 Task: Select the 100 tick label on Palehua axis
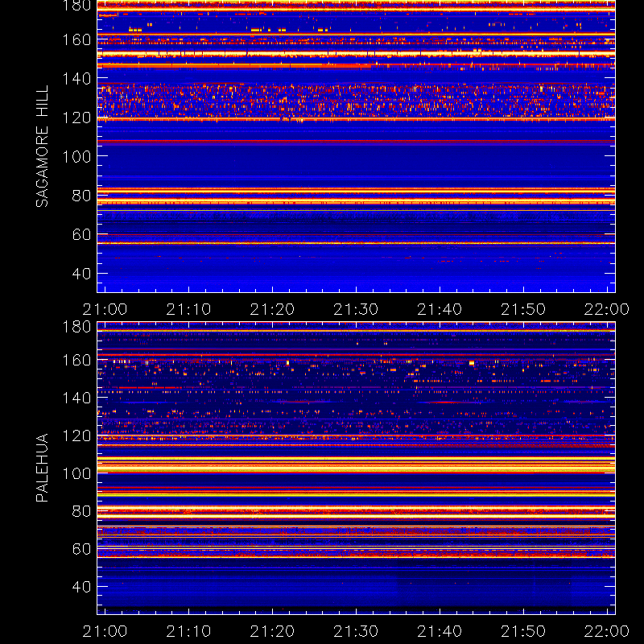(76, 473)
